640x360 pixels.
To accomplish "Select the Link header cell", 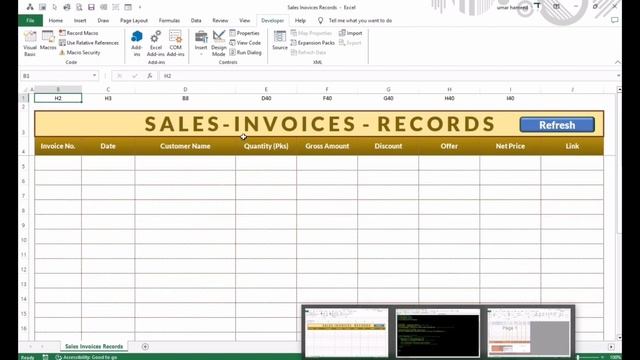I will point(572,146).
